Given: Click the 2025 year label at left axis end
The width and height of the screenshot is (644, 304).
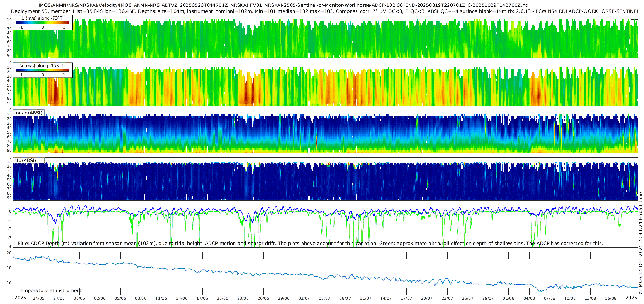Looking at the screenshot, I should [x=20, y=298].
